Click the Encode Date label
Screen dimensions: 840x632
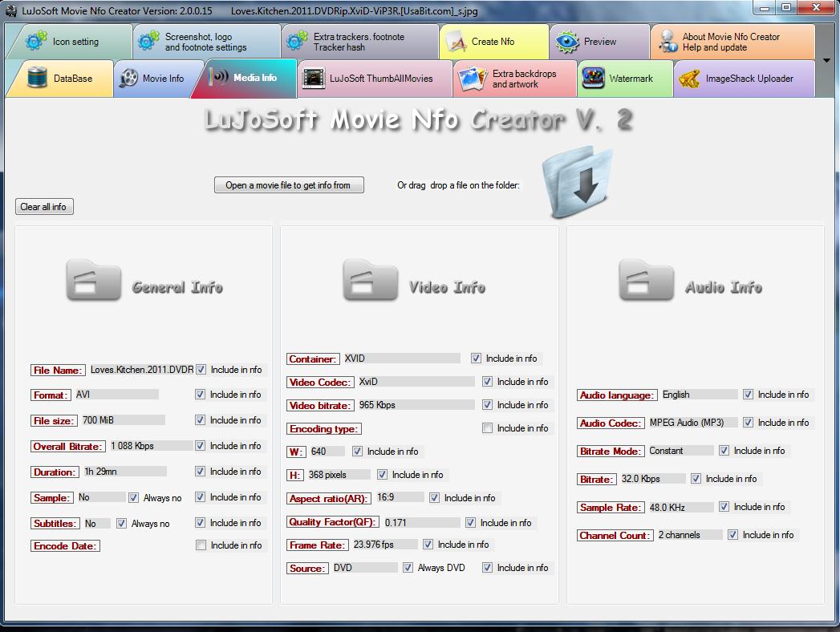[x=65, y=545]
